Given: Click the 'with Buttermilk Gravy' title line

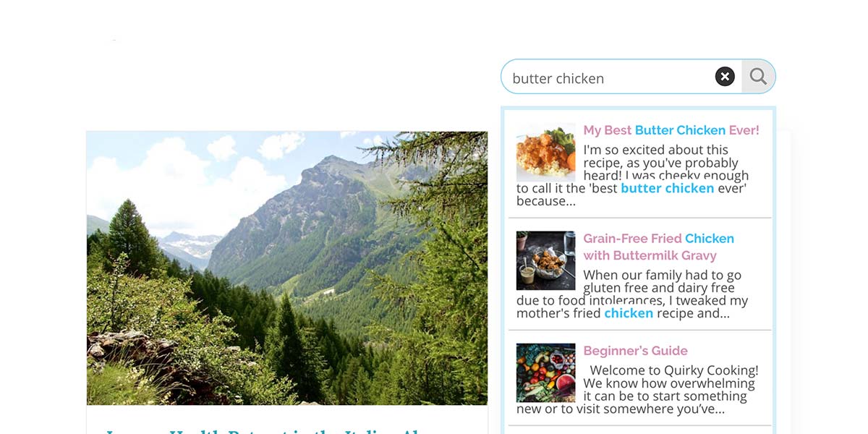Looking at the screenshot, I should click(x=650, y=255).
